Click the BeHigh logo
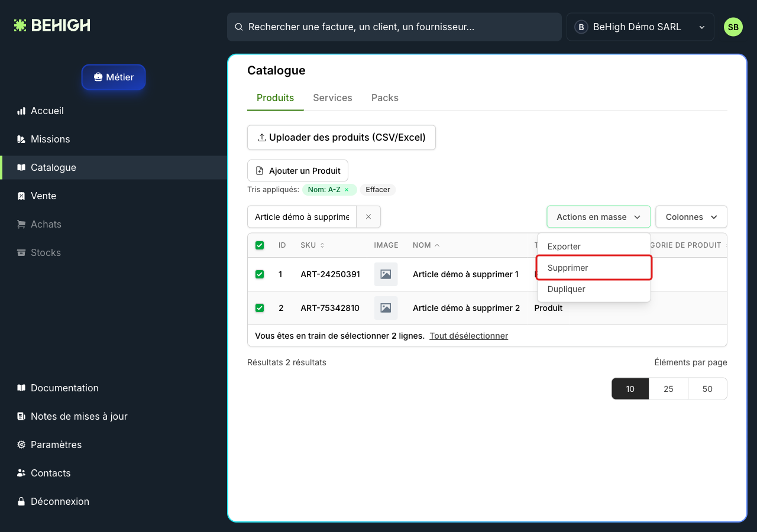The image size is (757, 532). point(52,25)
